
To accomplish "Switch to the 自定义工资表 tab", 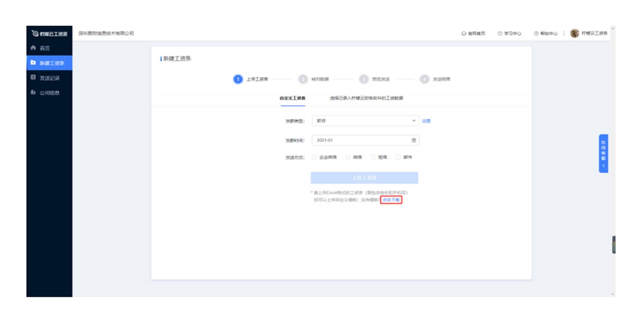I will coord(292,98).
